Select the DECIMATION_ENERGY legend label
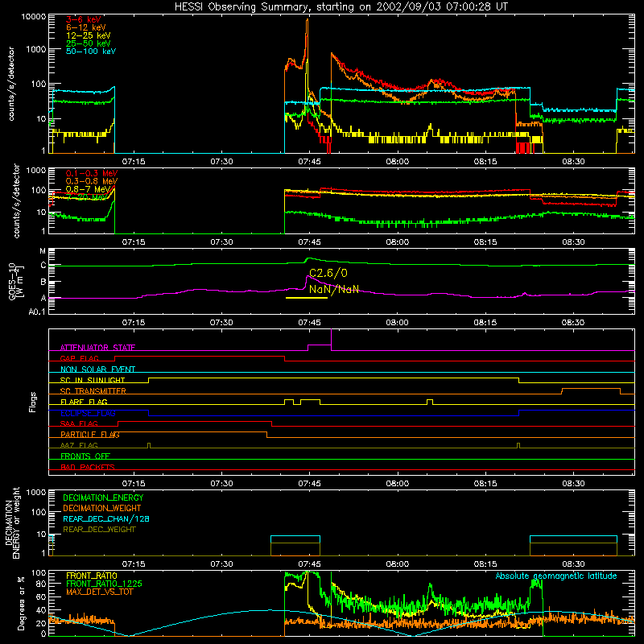This screenshot has width=644, height=644. coord(103,497)
